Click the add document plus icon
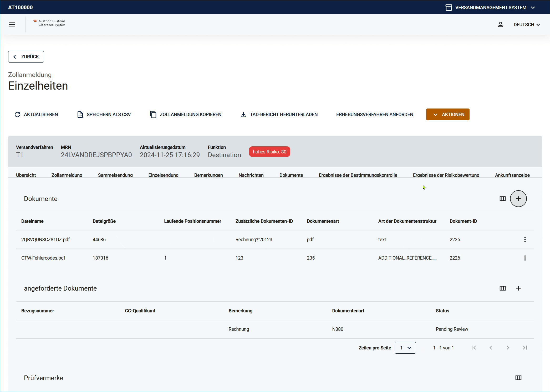This screenshot has width=550, height=392. tap(518, 199)
